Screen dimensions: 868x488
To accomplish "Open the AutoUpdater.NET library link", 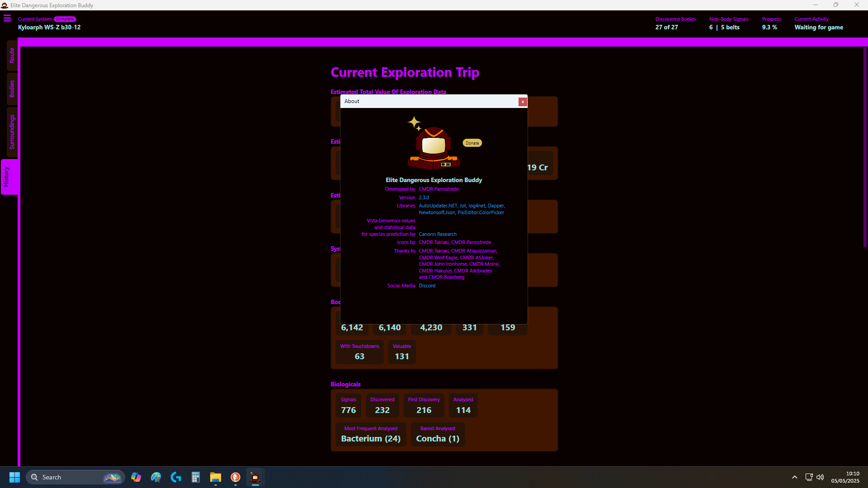I will pos(438,206).
